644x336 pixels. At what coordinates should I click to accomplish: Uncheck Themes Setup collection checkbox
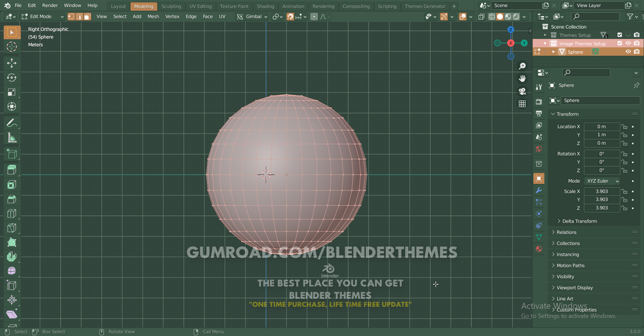pos(620,35)
